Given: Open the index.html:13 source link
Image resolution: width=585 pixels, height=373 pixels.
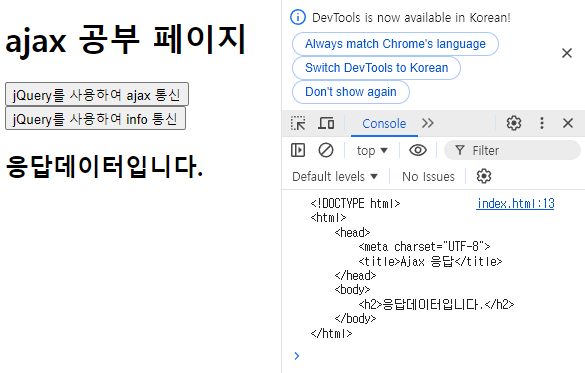Looking at the screenshot, I should 515,204.
